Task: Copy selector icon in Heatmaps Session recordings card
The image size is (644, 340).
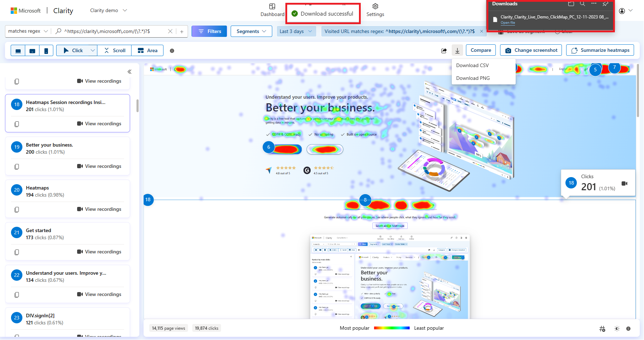Action: click(17, 124)
